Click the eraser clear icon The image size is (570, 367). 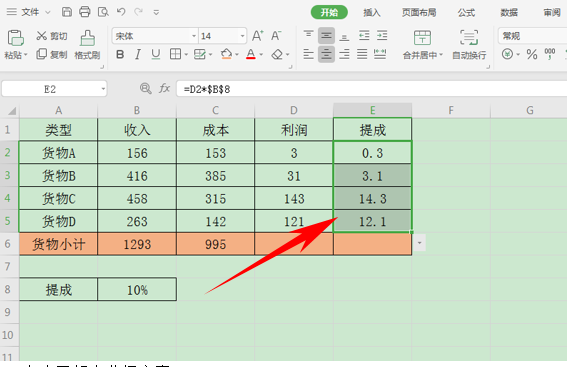click(x=277, y=55)
